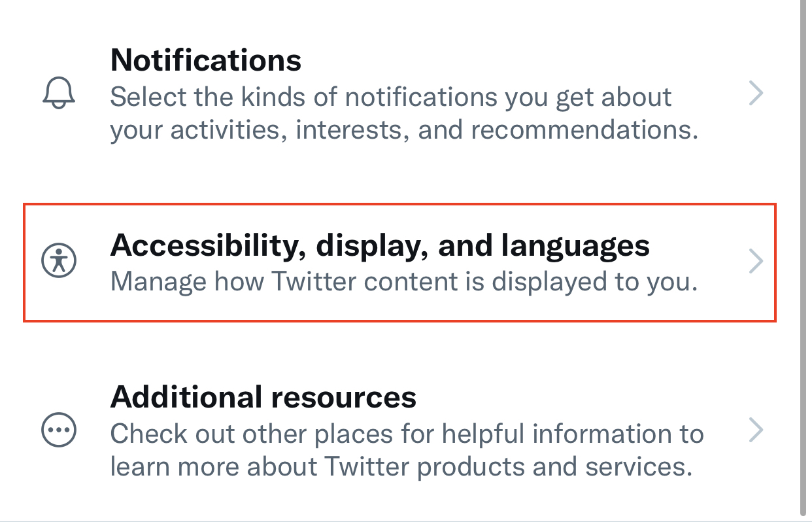Image resolution: width=812 pixels, height=522 pixels.
Task: Click the Additional resources ellipsis circle icon
Action: click(x=59, y=430)
